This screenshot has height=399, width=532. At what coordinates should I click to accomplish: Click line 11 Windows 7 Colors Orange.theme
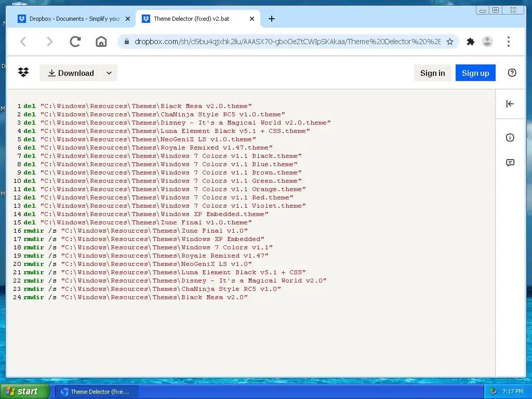[x=165, y=189]
